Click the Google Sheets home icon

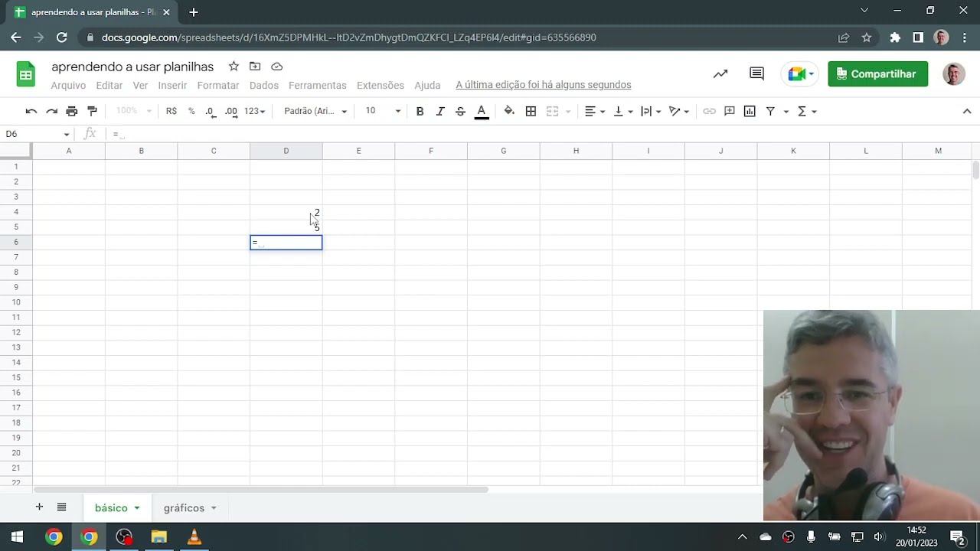tap(26, 74)
